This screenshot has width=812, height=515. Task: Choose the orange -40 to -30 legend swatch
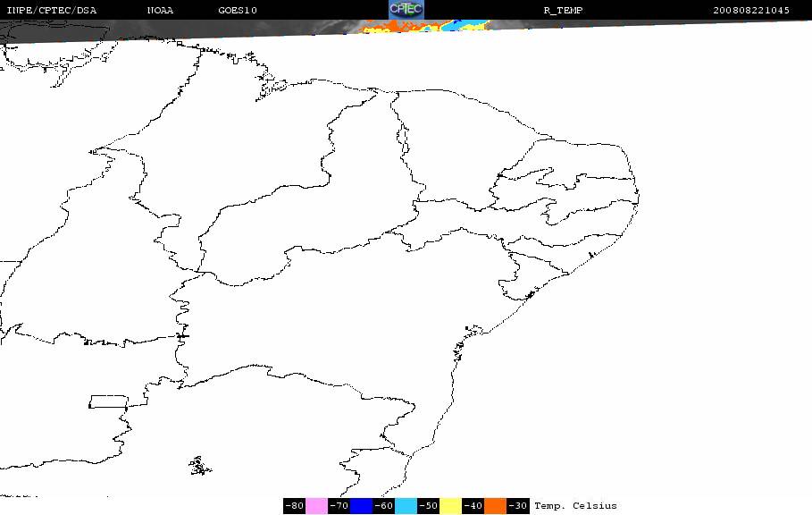click(496, 506)
